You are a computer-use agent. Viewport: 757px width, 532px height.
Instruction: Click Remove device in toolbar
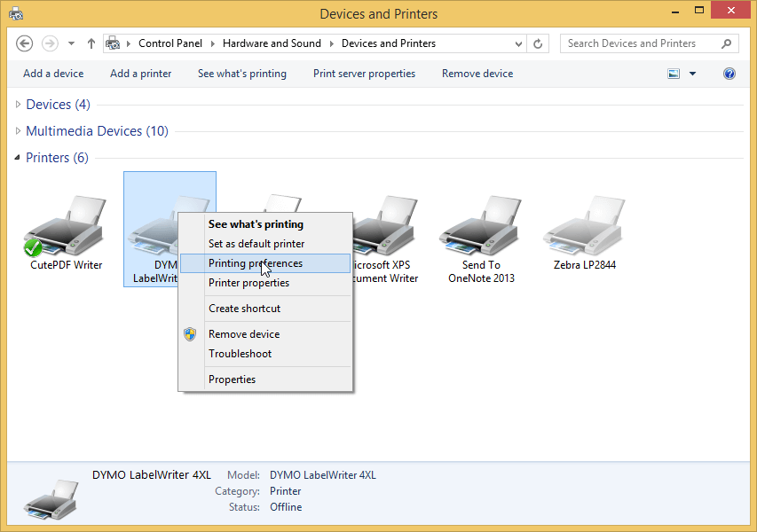tap(477, 74)
